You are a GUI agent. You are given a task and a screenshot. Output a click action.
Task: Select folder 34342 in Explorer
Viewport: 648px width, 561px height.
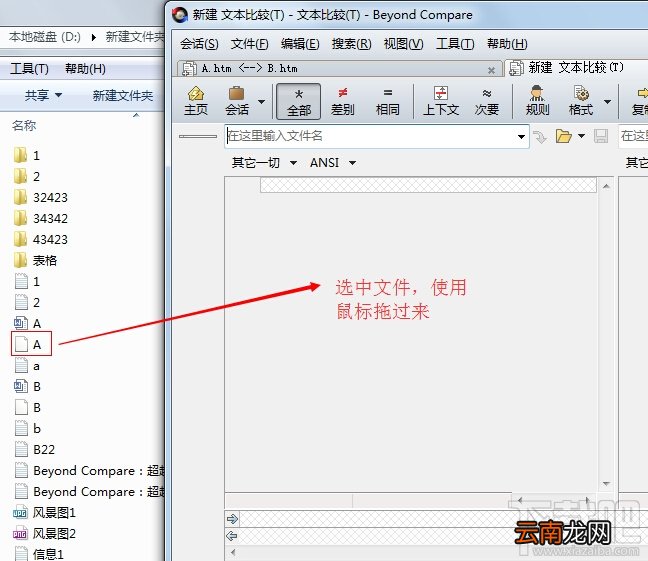(x=40, y=218)
